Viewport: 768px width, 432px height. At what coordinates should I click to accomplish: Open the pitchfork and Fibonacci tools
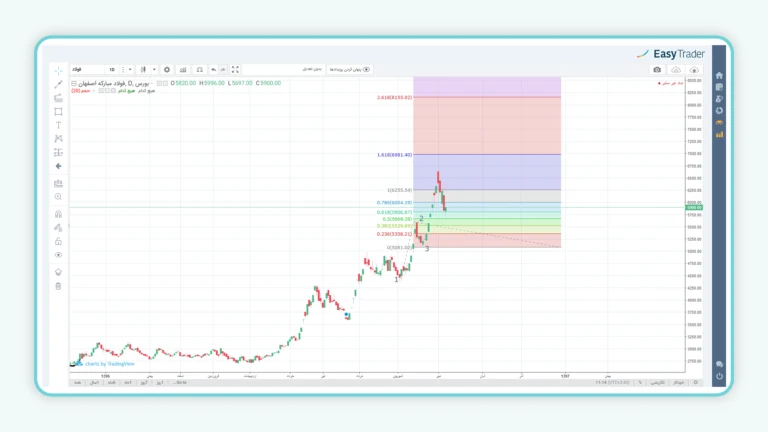58,98
